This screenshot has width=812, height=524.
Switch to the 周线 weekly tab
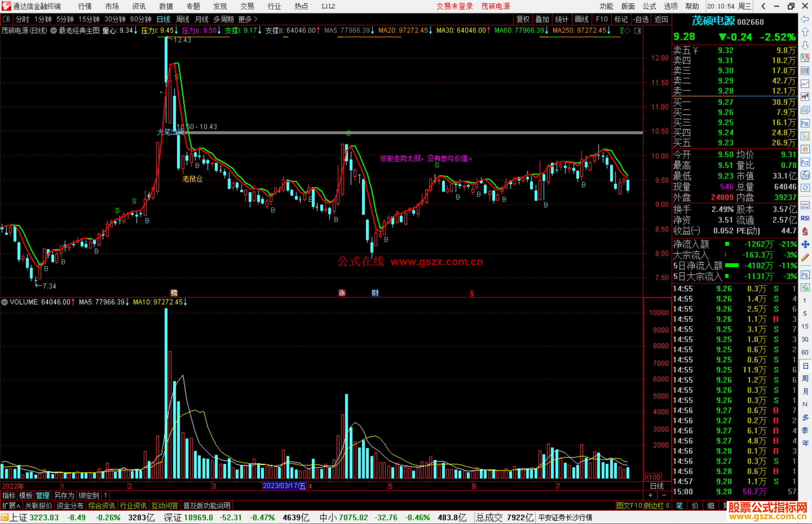tap(182, 19)
